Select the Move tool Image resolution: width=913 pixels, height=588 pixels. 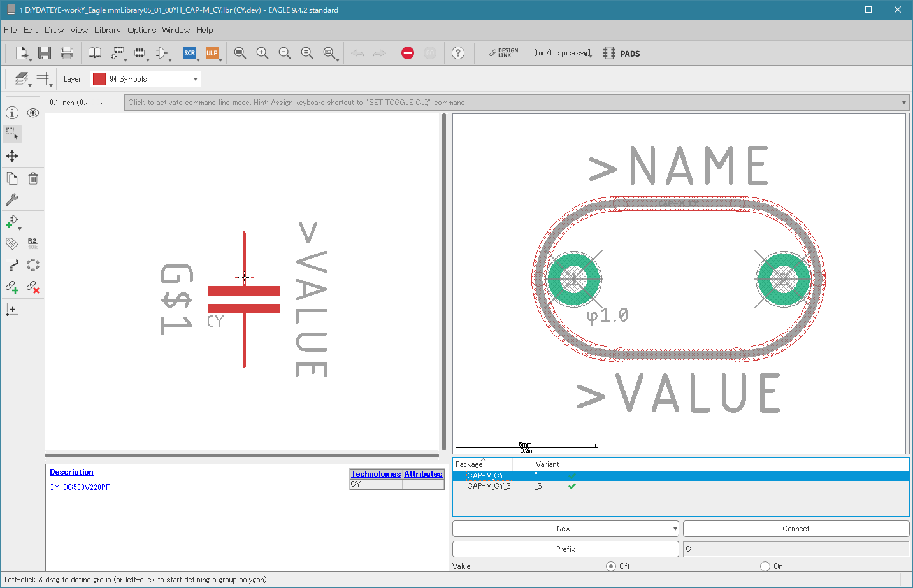[x=12, y=156]
